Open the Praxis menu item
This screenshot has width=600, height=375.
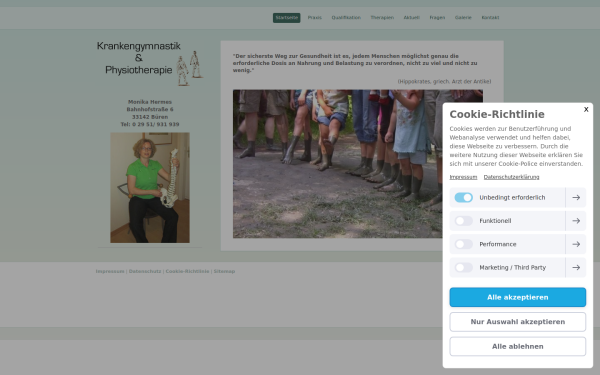315,18
